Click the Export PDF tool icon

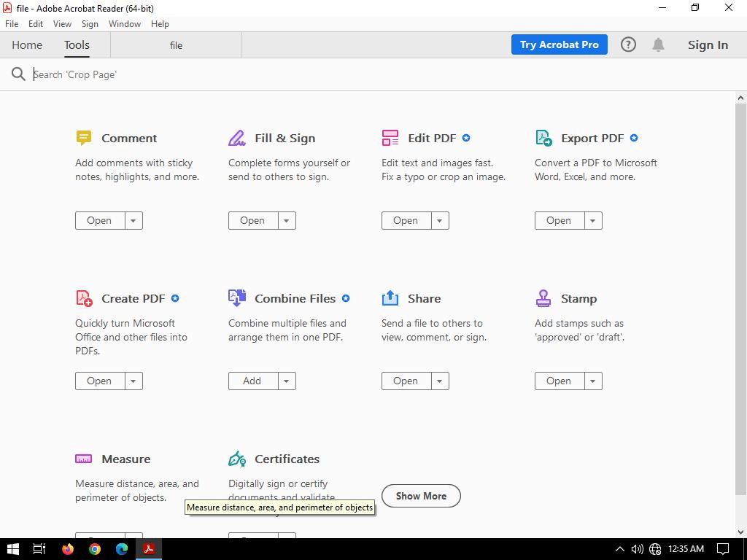543,138
